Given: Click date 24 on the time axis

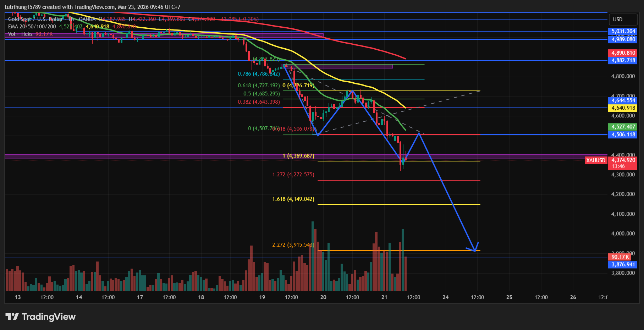Looking at the screenshot, I should [x=445, y=297].
